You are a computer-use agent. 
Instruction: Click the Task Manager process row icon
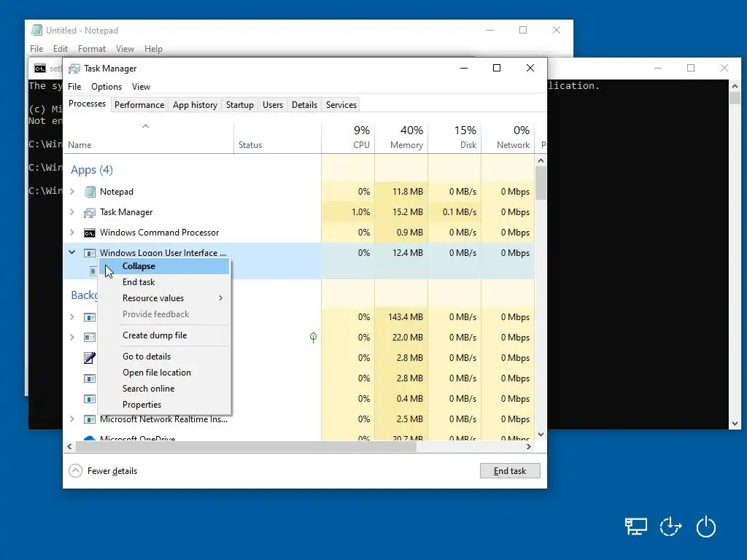click(90, 212)
